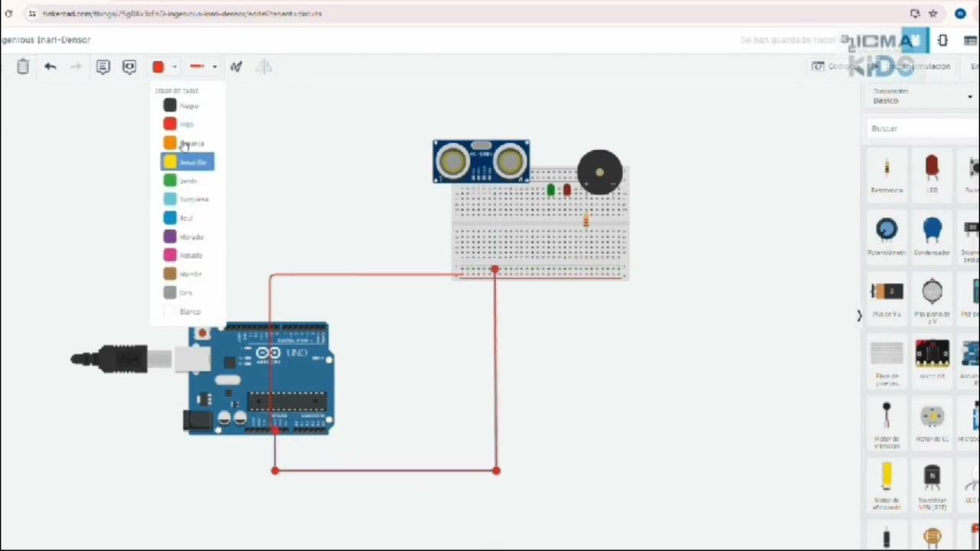980x551 pixels.
Task: Select the Pila de 9 V component
Action: tap(887, 298)
